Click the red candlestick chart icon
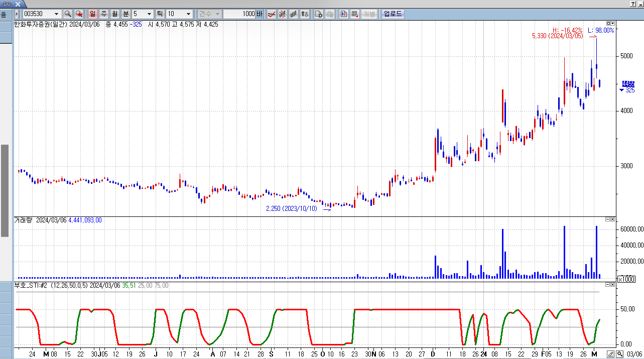The width and height of the screenshot is (644, 359). click(283, 14)
